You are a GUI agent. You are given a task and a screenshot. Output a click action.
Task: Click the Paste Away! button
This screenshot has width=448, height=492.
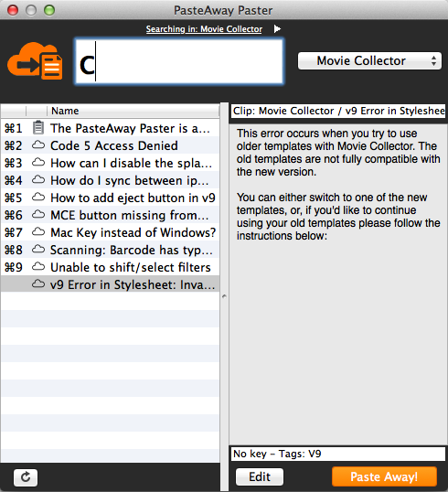[384, 476]
